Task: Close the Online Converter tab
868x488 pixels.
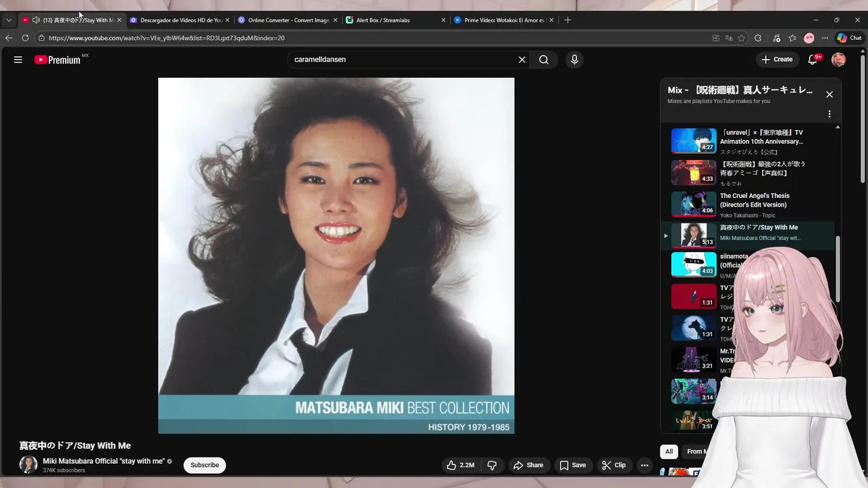Action: click(335, 20)
